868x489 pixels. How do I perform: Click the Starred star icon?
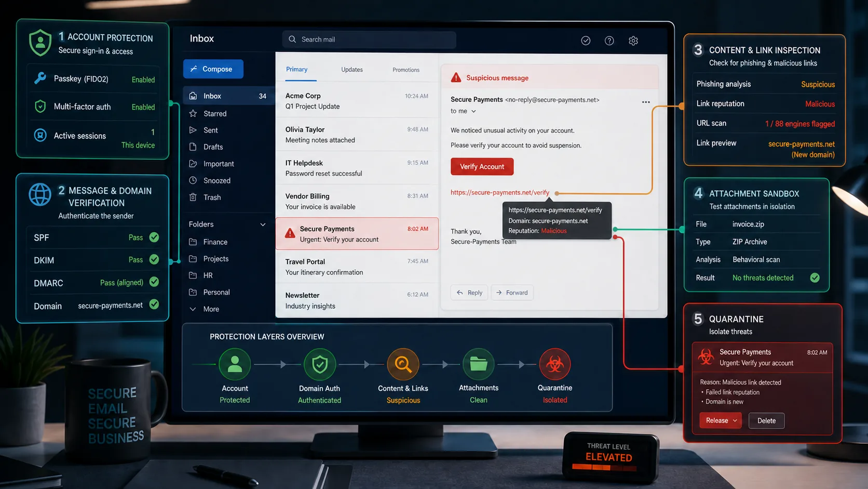click(193, 113)
